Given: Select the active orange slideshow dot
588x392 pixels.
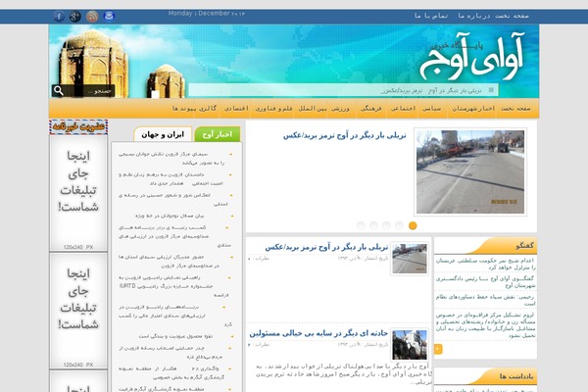Looking at the screenshot, I should (413, 225).
